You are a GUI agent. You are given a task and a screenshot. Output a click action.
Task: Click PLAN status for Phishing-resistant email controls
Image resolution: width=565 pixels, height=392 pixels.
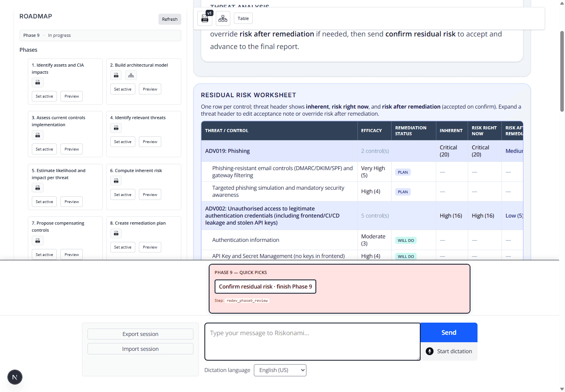(x=403, y=172)
